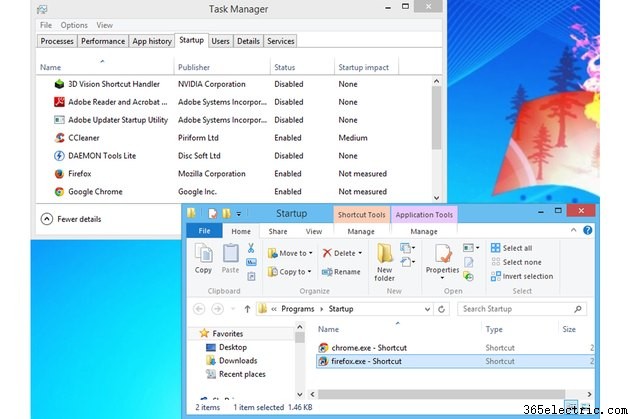Image resolution: width=630 pixels, height=419 pixels.
Task: Click navigation pane scroll-down arrow
Action: point(300,394)
